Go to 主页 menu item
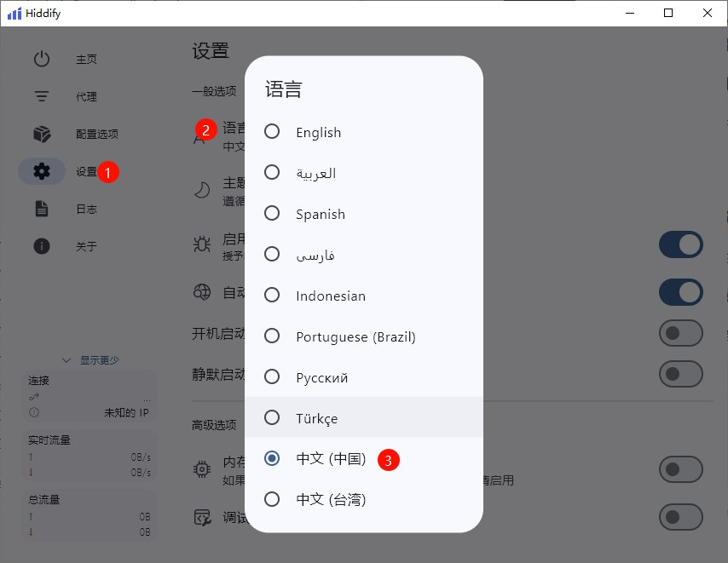 [x=86, y=60]
